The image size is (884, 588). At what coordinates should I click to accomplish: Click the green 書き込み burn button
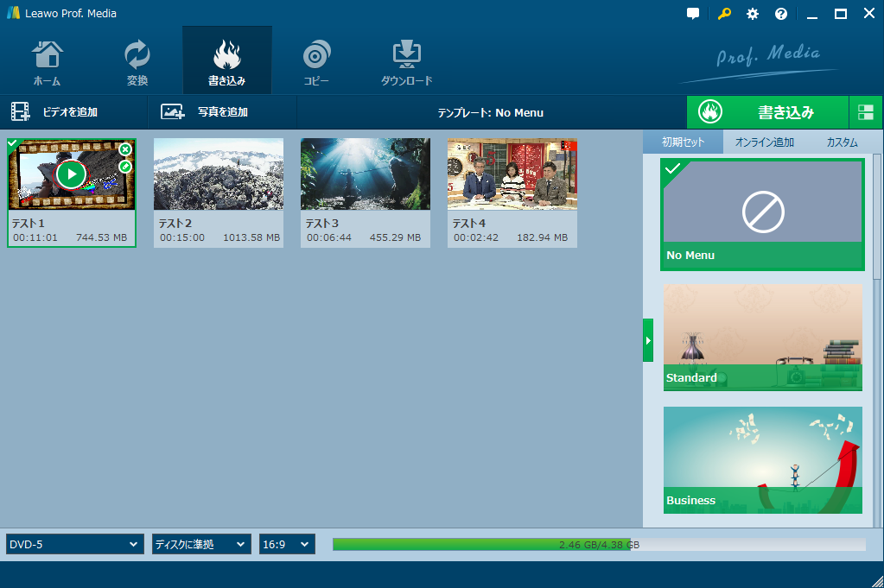coord(766,111)
